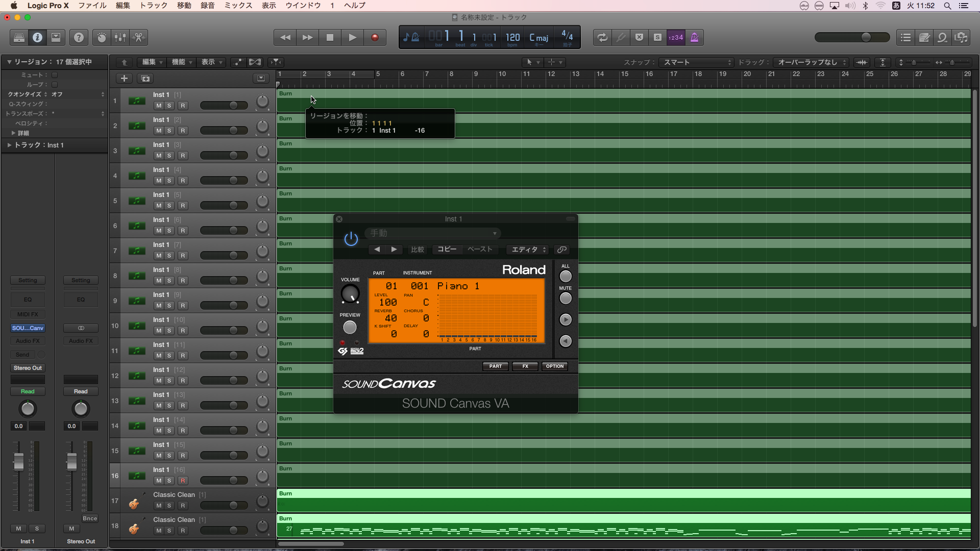Viewport: 980px width, 551px height.
Task: Collapse the リージョン inspector section
Action: pos(9,62)
